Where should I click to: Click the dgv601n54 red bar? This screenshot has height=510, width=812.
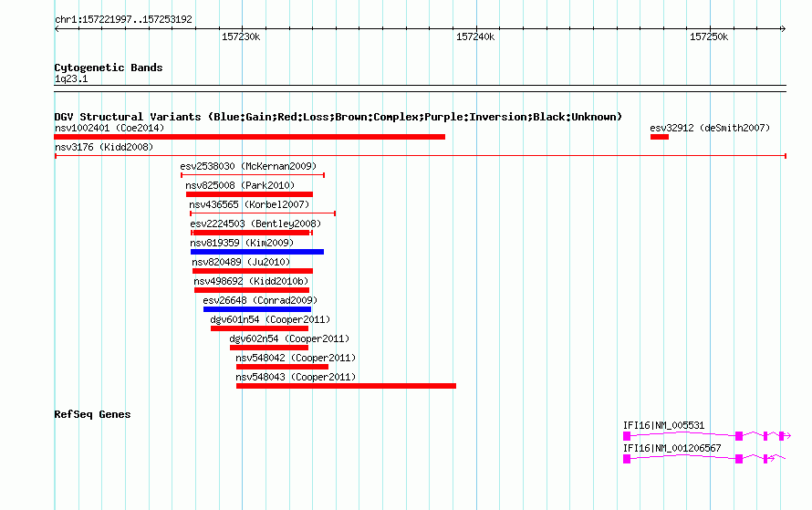pyautogui.click(x=259, y=328)
